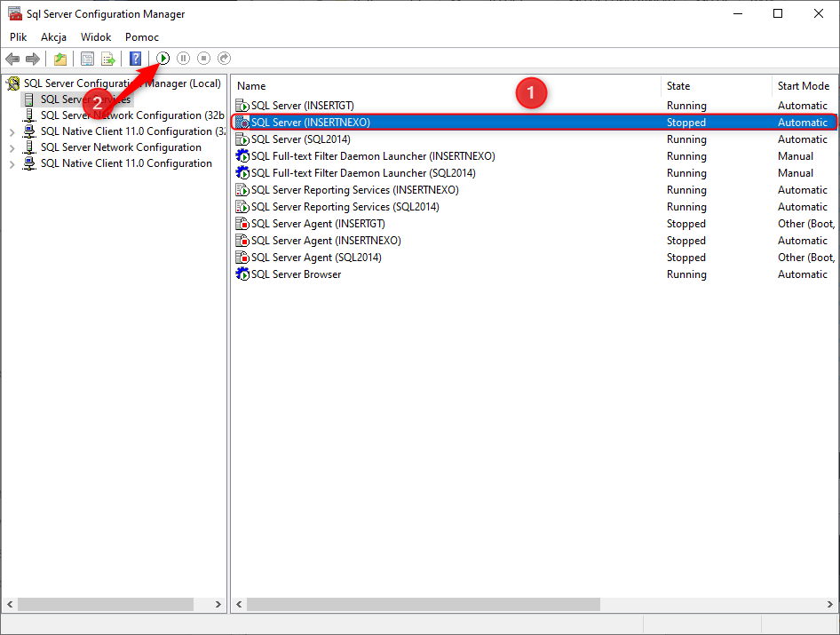Click the Stopped state of SQL Server (INSERTNEXO)

686,123
